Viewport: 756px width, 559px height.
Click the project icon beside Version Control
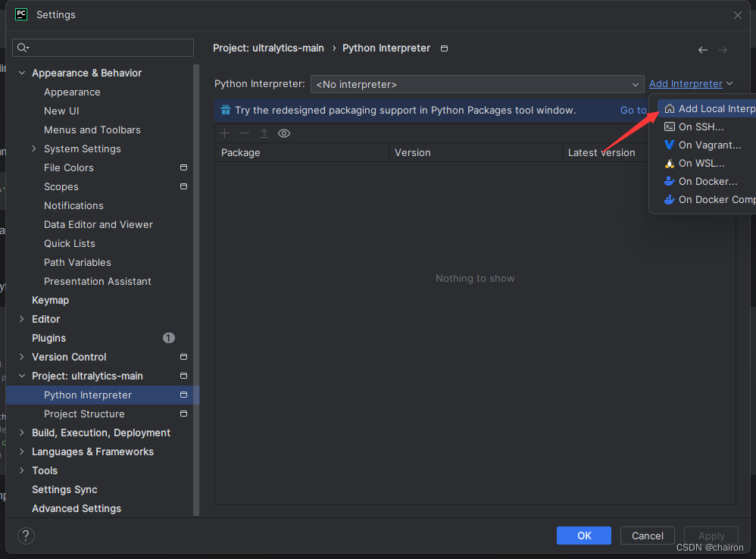click(x=183, y=357)
